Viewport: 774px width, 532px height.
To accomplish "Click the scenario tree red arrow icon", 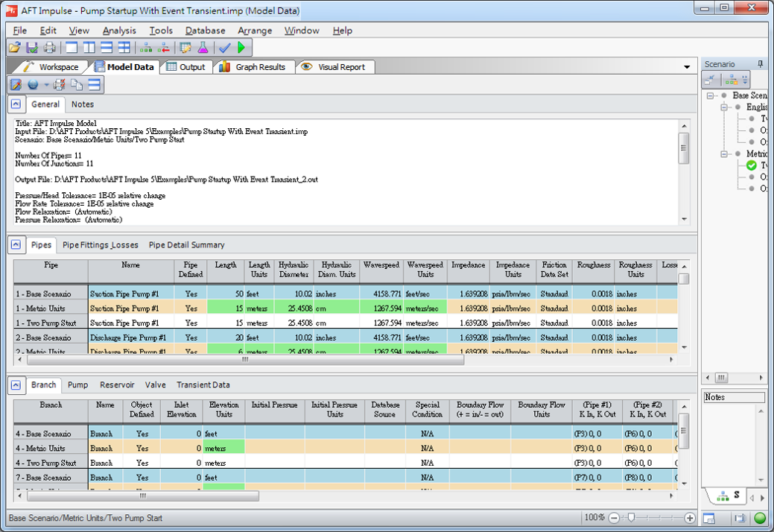I will point(163,48).
